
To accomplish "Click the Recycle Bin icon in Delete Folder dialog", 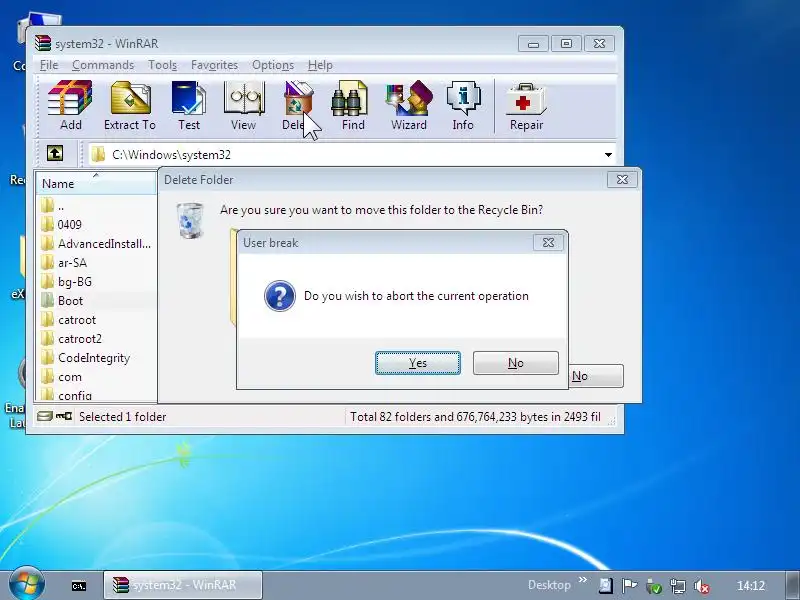I will click(x=190, y=220).
